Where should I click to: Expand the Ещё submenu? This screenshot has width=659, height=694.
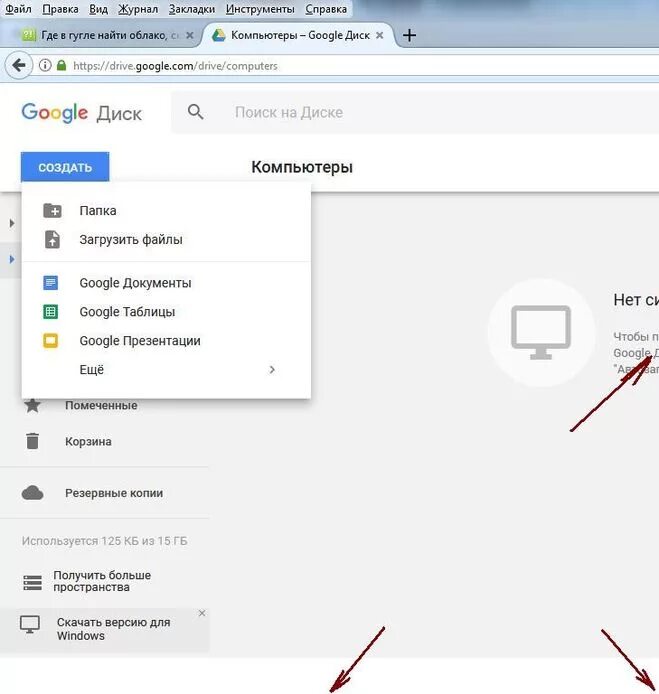pyautogui.click(x=166, y=370)
